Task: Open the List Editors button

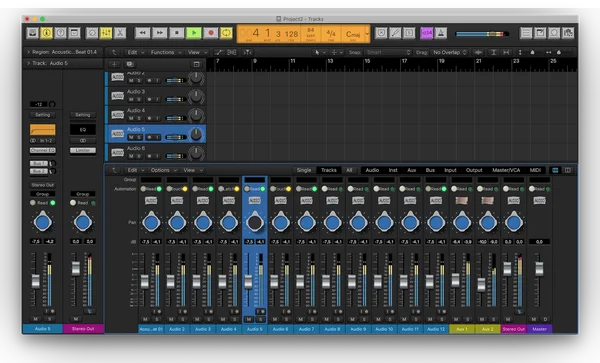Action: coord(526,33)
